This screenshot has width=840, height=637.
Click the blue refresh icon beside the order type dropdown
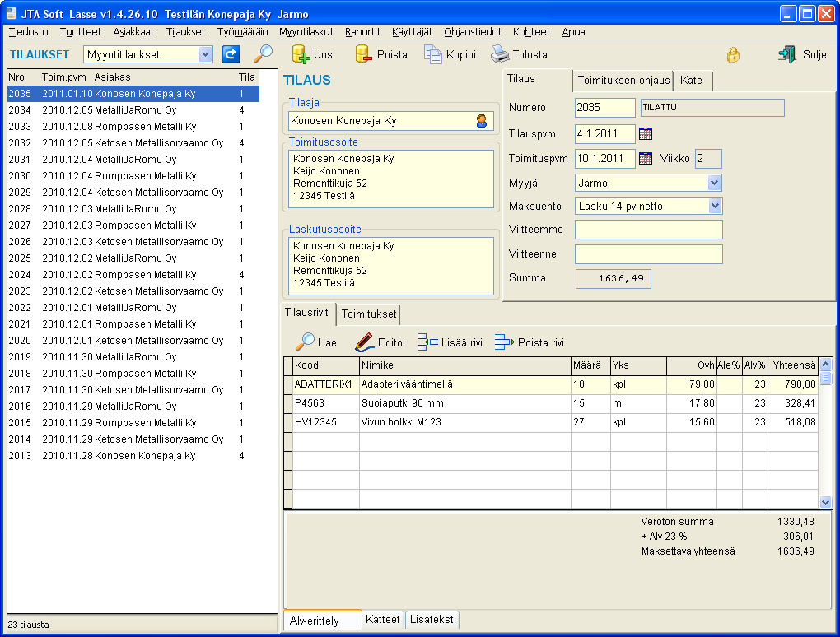click(231, 54)
